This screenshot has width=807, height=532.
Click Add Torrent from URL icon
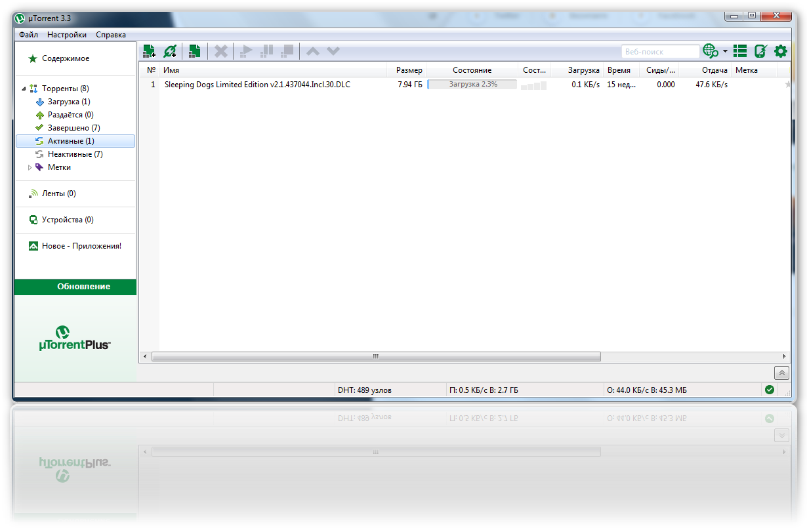(170, 51)
